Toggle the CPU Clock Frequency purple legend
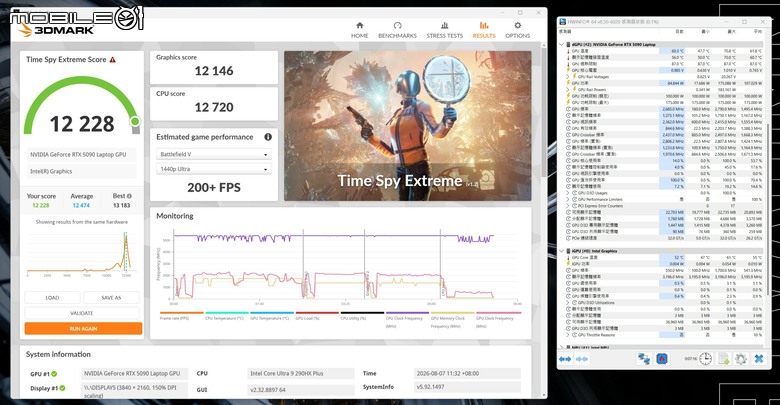 pyautogui.click(x=407, y=319)
